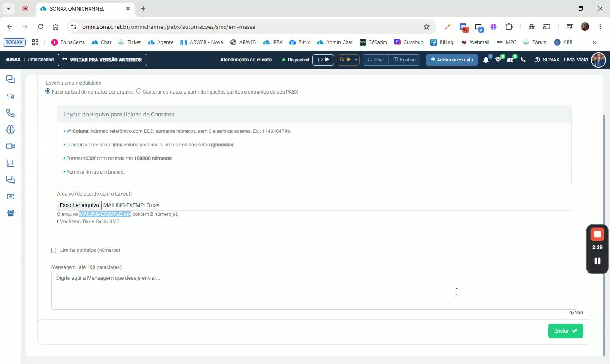
Task: Select upload contacts by file radio option
Action: tap(48, 91)
